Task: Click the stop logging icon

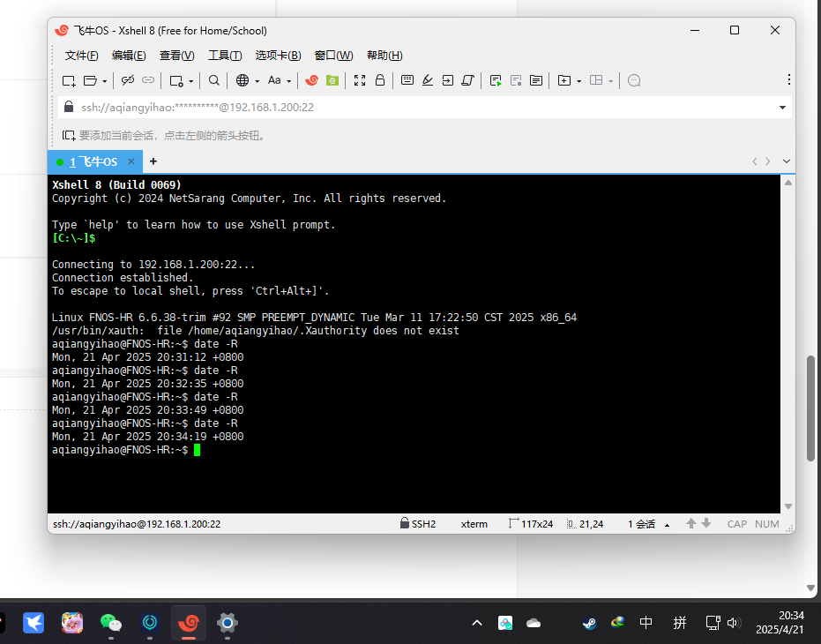Action: pos(516,80)
